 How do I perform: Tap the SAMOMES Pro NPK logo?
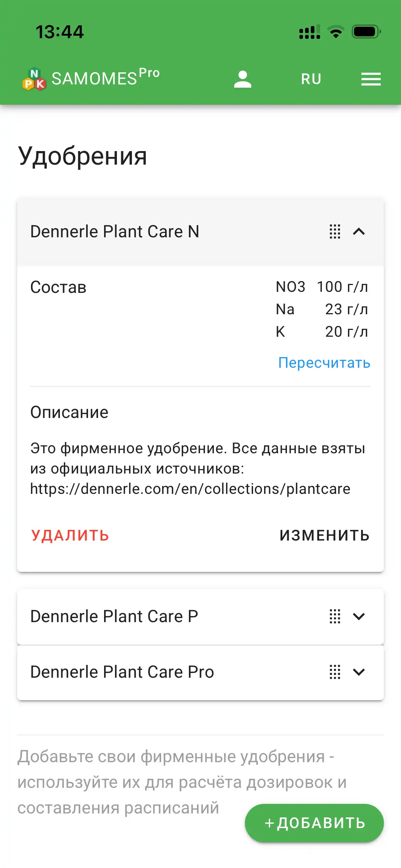[34, 79]
